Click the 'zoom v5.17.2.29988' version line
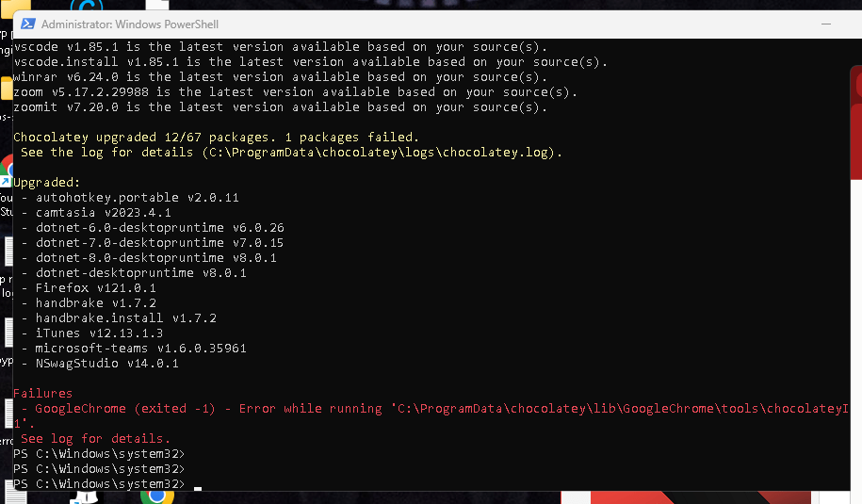 point(295,92)
